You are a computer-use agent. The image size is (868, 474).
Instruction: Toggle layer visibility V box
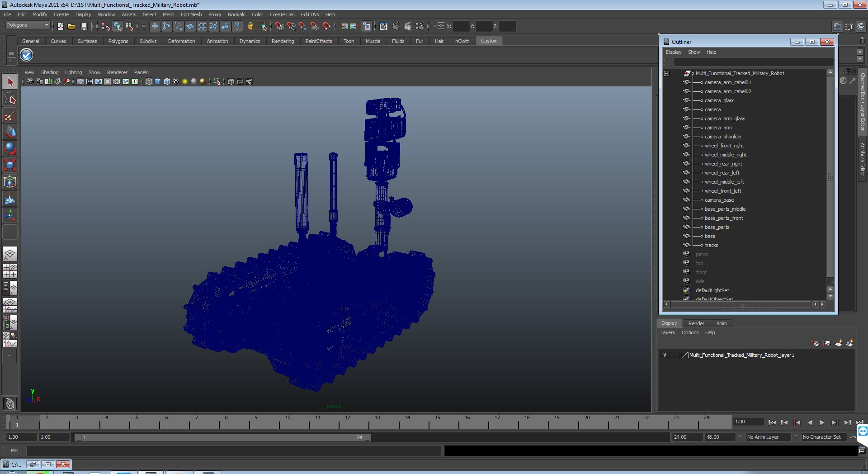pos(665,355)
